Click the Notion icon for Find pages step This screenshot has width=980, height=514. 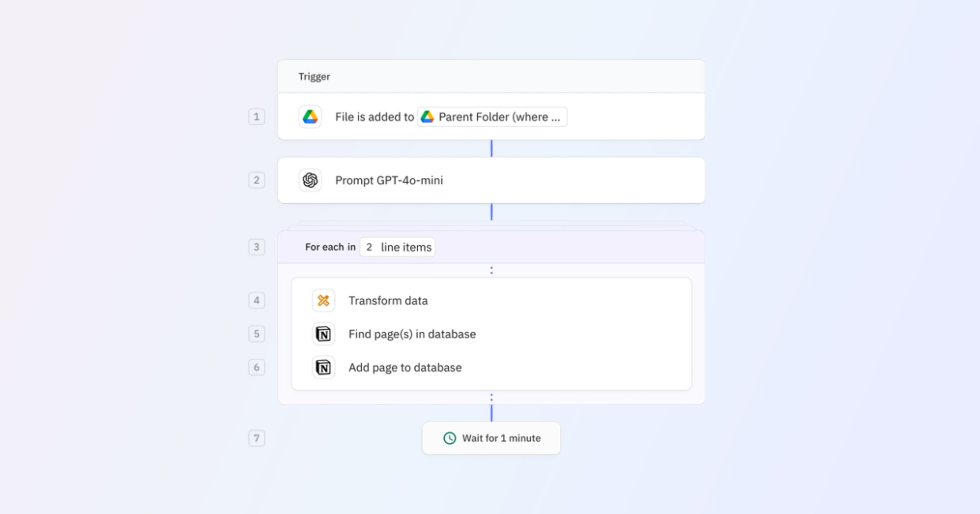coord(323,334)
